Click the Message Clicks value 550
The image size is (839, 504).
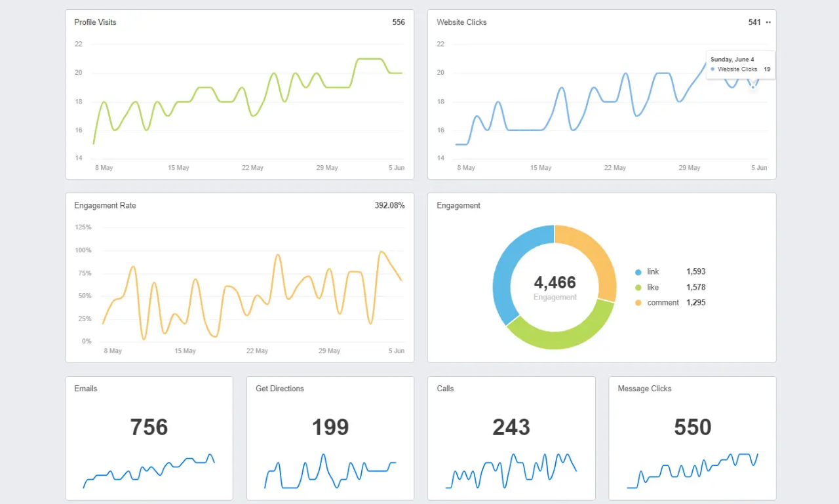(x=692, y=427)
